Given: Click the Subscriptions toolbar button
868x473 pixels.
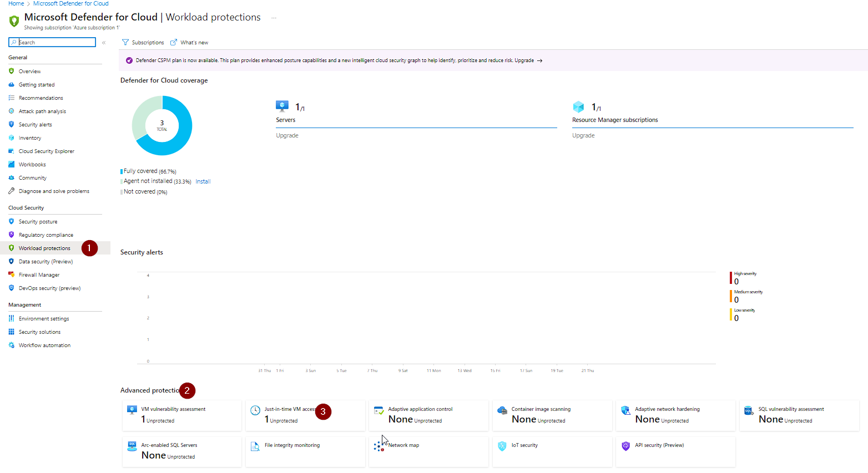Looking at the screenshot, I should point(143,42).
